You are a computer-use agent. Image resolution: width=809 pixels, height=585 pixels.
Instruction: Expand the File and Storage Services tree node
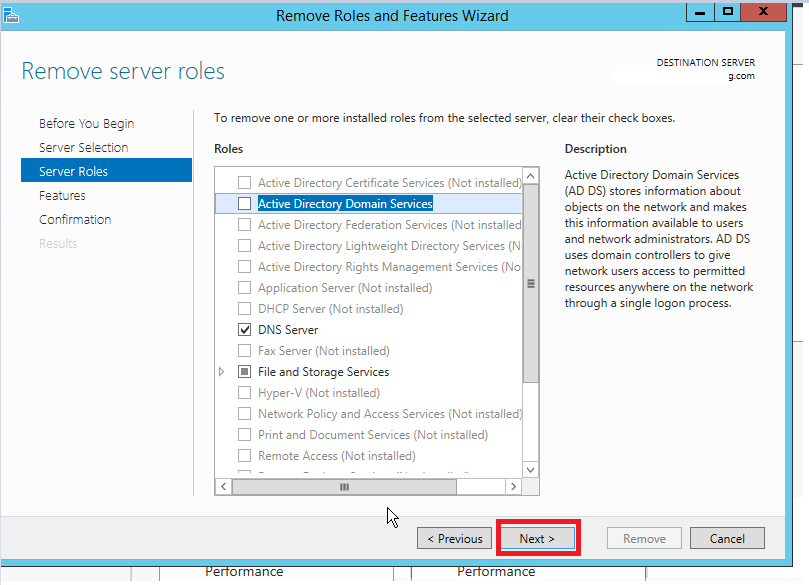point(221,371)
